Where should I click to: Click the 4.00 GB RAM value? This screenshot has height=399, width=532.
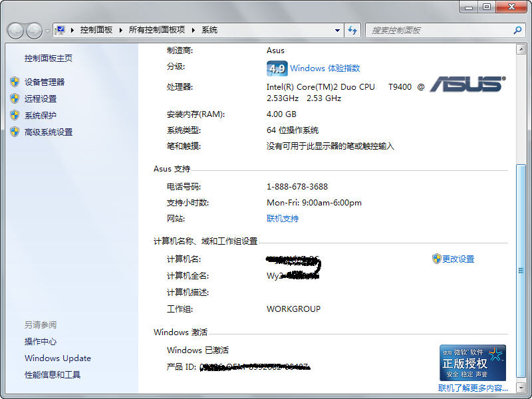[281, 114]
